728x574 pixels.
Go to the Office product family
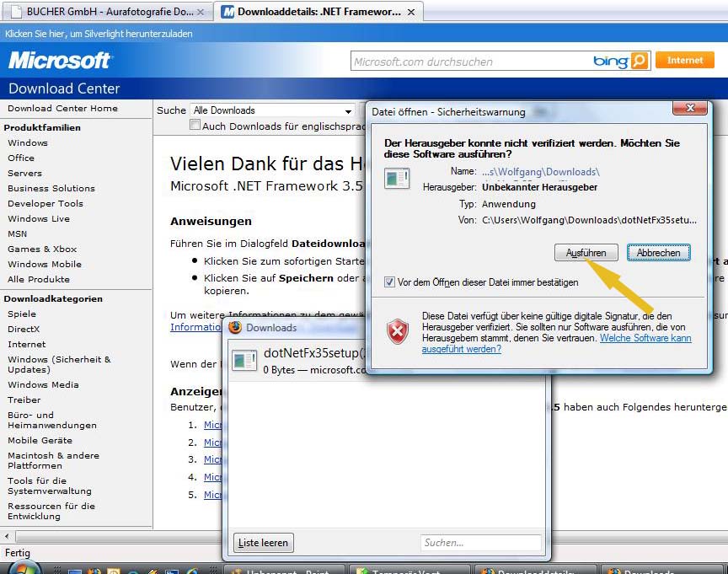click(21, 158)
